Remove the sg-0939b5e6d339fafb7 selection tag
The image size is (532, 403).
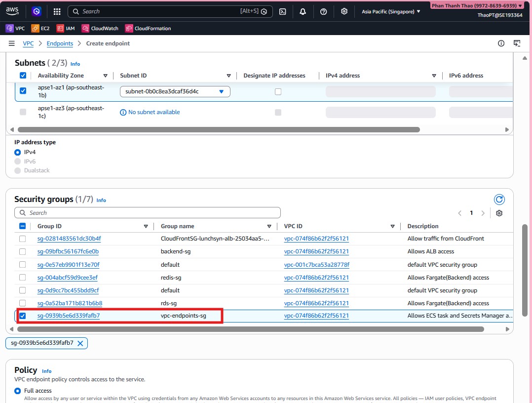click(80, 343)
